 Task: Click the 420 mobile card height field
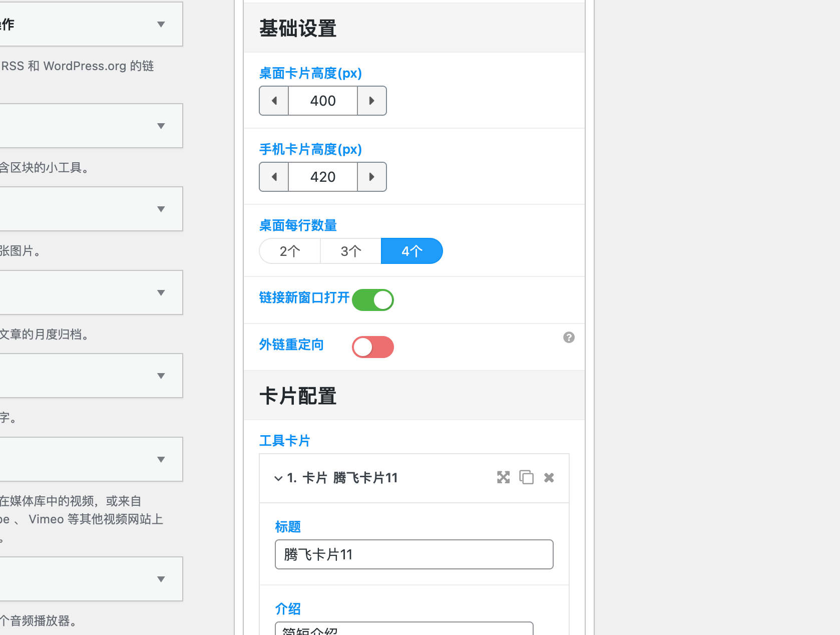coord(323,177)
